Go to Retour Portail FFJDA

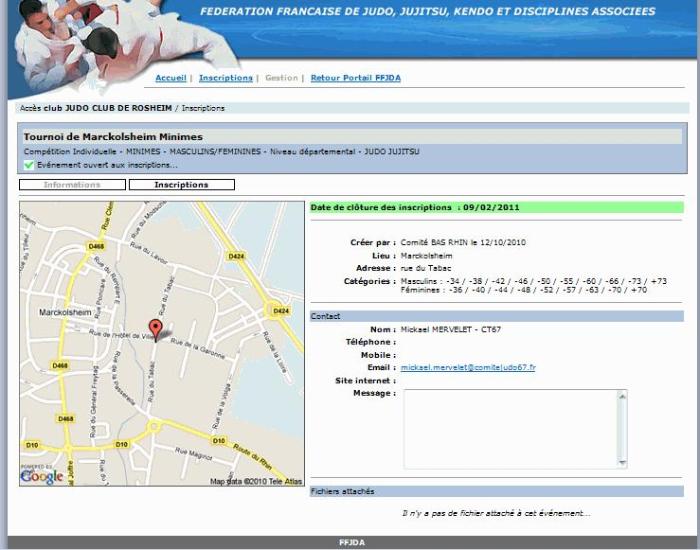point(355,78)
